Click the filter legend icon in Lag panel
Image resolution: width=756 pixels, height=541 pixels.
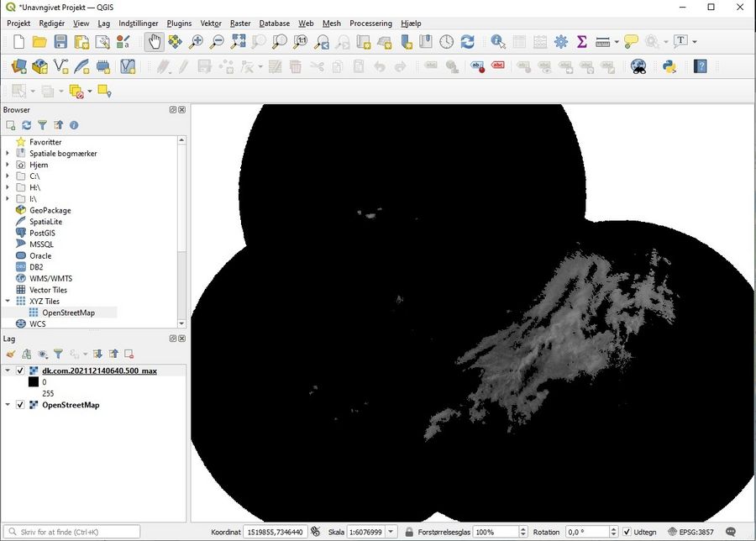pos(58,355)
